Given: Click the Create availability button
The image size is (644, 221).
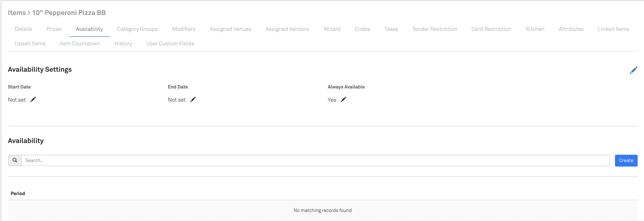Looking at the screenshot, I should (626, 160).
